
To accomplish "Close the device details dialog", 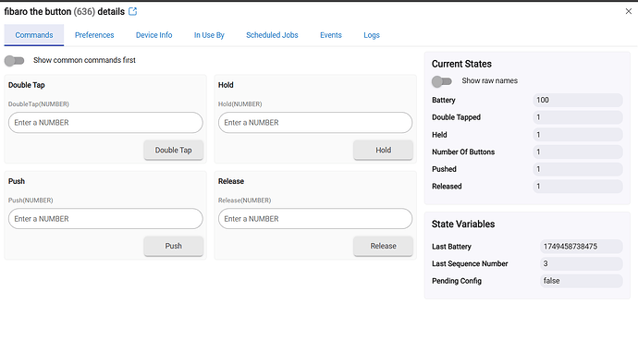I will click(628, 11).
